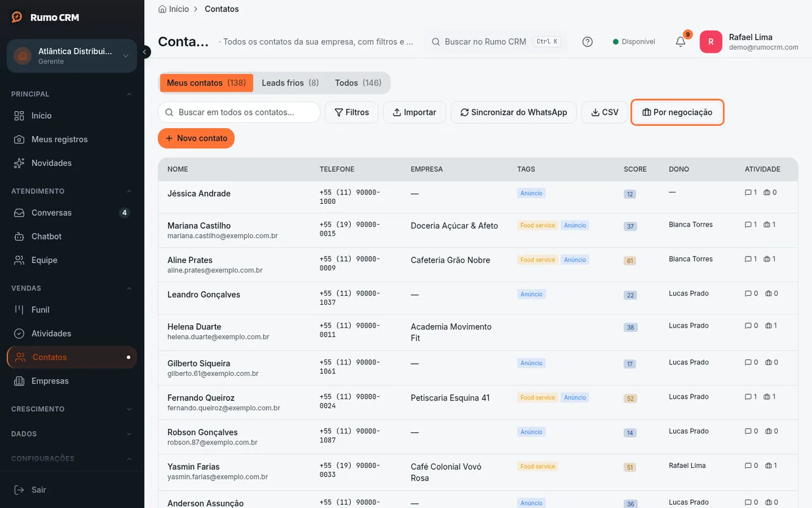812x508 pixels.
Task: Collapse the sidebar with the arrow handle
Action: 145,51
